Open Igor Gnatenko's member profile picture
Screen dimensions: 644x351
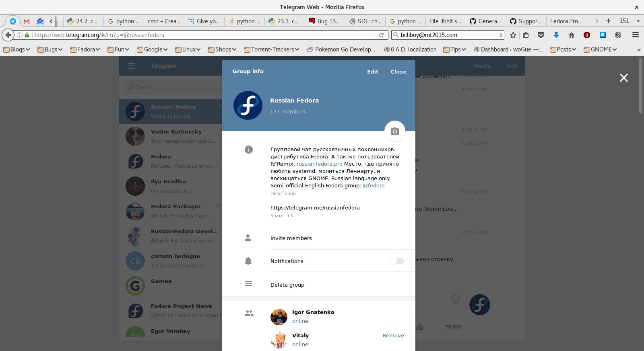coord(279,317)
